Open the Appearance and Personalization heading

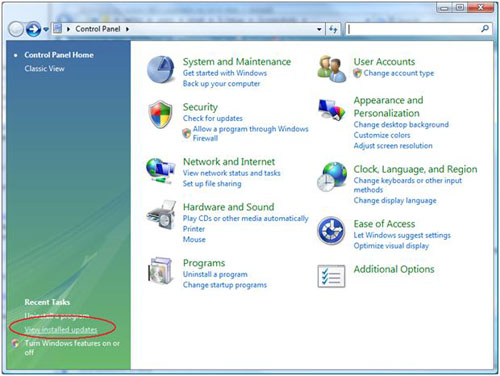pyautogui.click(x=388, y=107)
